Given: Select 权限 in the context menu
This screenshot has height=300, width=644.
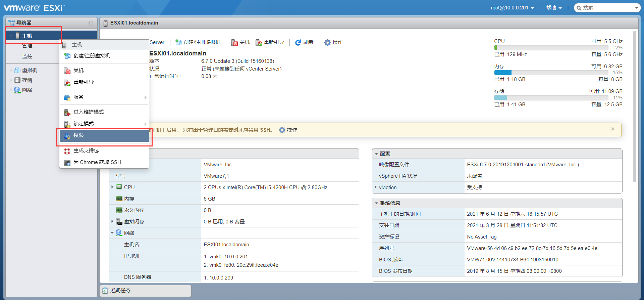Looking at the screenshot, I should [104, 136].
